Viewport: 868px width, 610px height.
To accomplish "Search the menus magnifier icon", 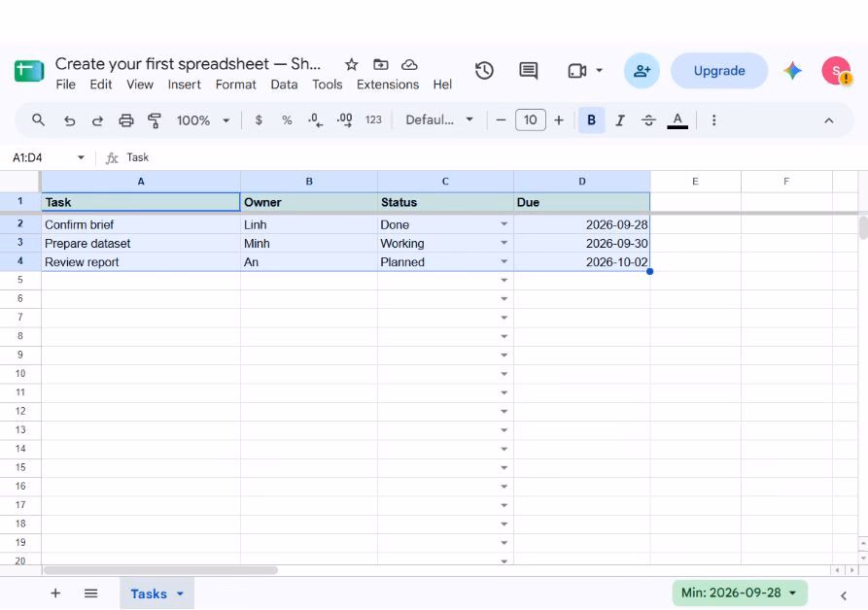I will [38, 120].
